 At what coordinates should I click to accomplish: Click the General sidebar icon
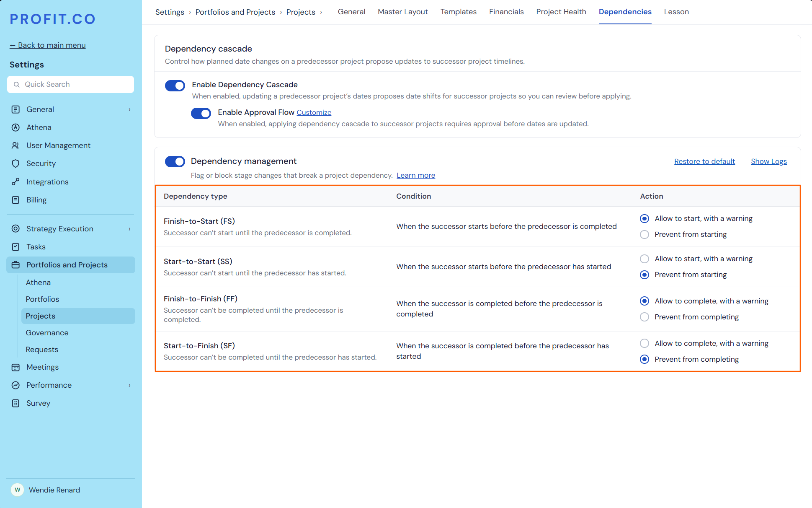tap(15, 109)
